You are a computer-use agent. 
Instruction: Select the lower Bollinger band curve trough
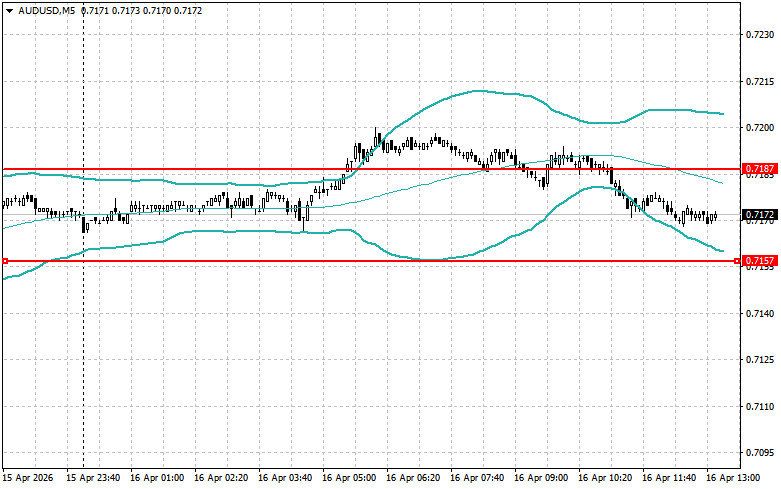[431, 259]
